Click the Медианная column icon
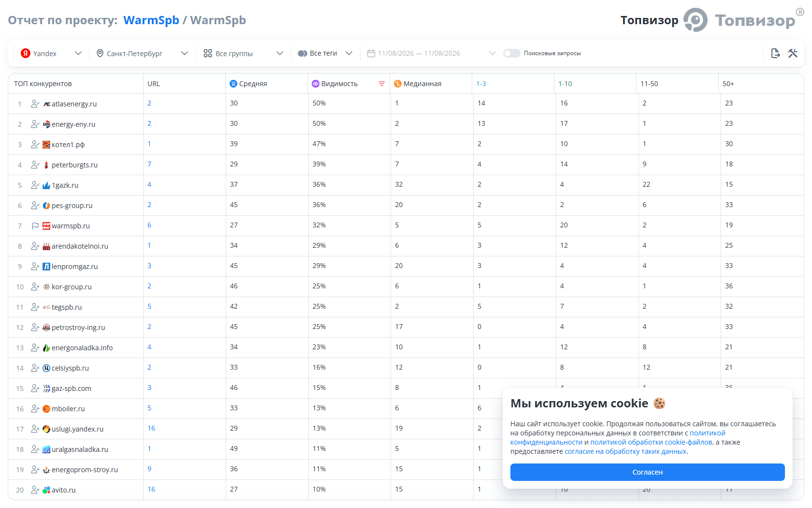The image size is (812, 508). coord(398,84)
